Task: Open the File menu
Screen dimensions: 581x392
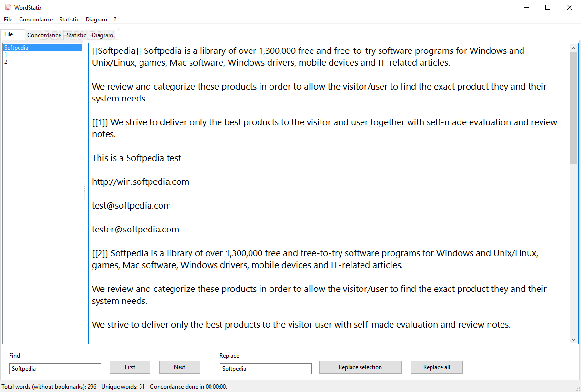Action: click(x=8, y=20)
